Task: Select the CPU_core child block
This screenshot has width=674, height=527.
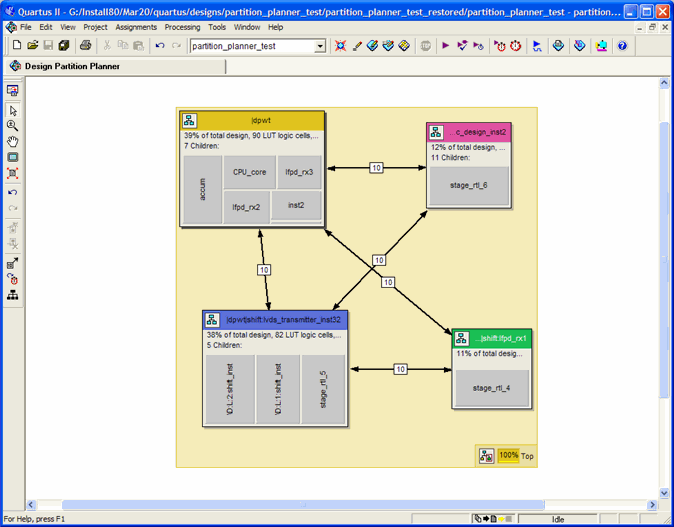Action: point(249,172)
